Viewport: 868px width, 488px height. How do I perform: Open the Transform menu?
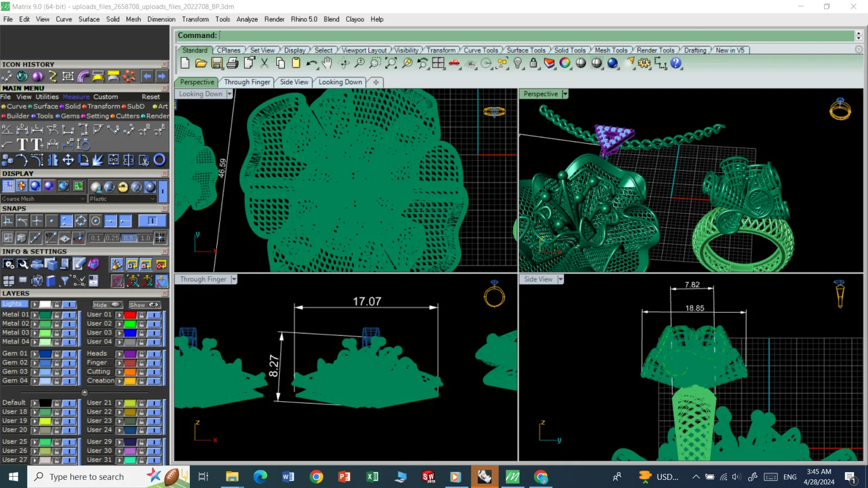[x=195, y=19]
